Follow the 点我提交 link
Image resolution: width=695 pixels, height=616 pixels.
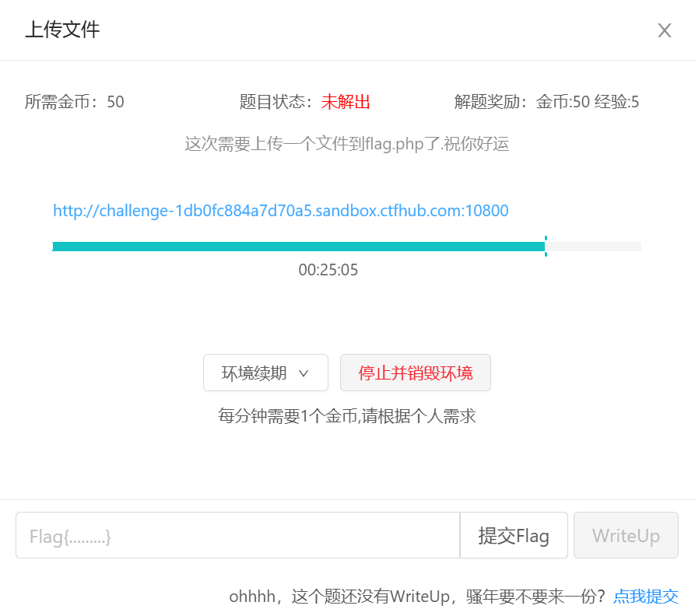click(645, 597)
